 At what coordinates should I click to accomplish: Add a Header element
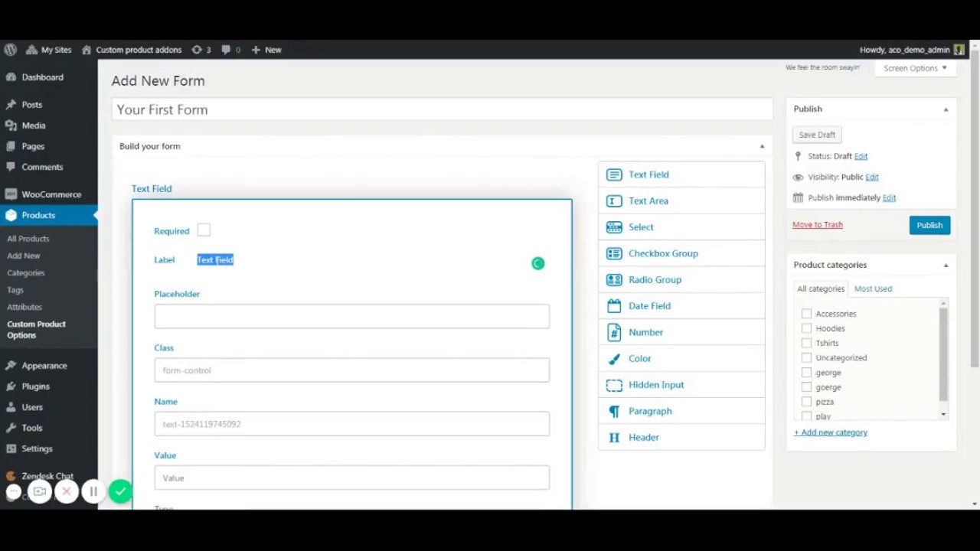pyautogui.click(x=681, y=437)
